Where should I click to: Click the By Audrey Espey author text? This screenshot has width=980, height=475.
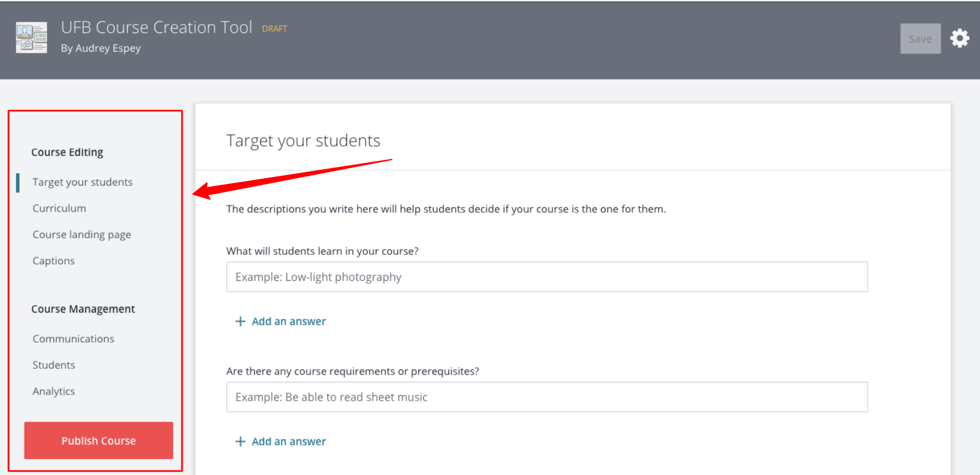[x=101, y=48]
